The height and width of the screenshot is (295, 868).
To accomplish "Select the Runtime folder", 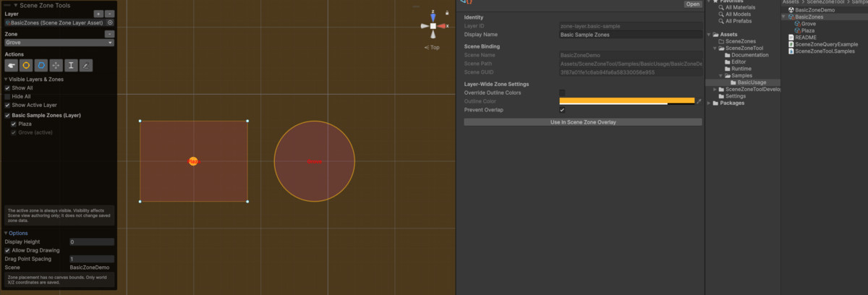I will coord(738,69).
